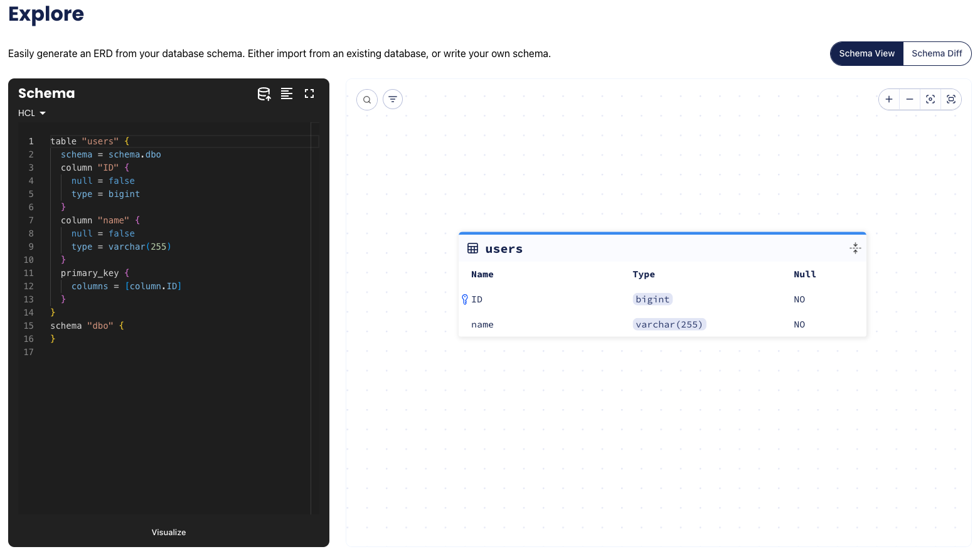Open the filter icon in ERD canvas

[x=393, y=99]
